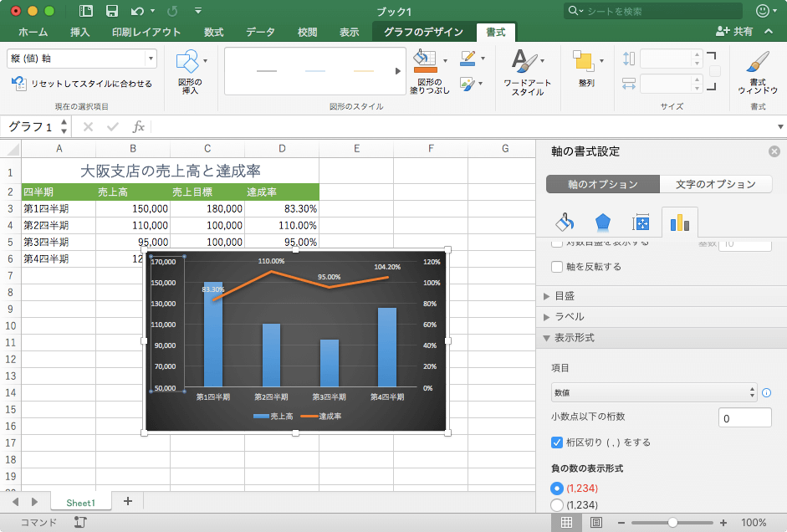The width and height of the screenshot is (787, 532).
Task: Click the 小数点以下の桁数 input field
Action: click(x=745, y=417)
